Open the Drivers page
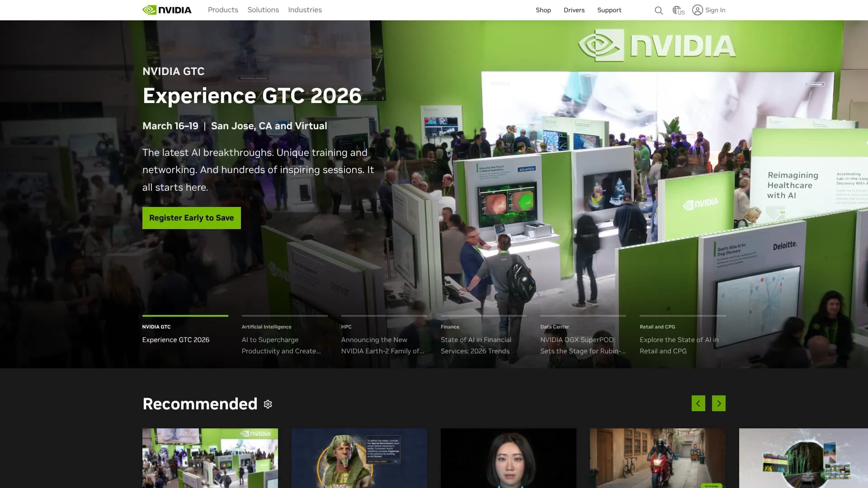Image resolution: width=868 pixels, height=488 pixels. [574, 10]
